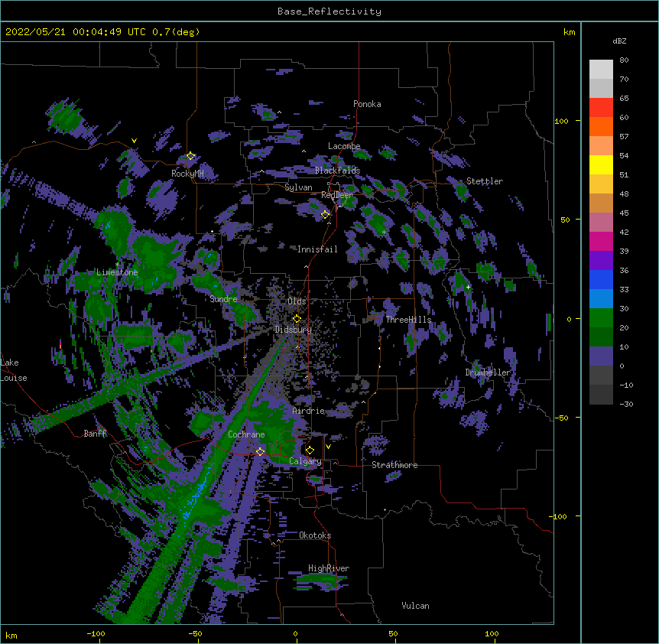The image size is (659, 644).
Task: Click the km unit label at bottom left
Action: pyautogui.click(x=11, y=635)
